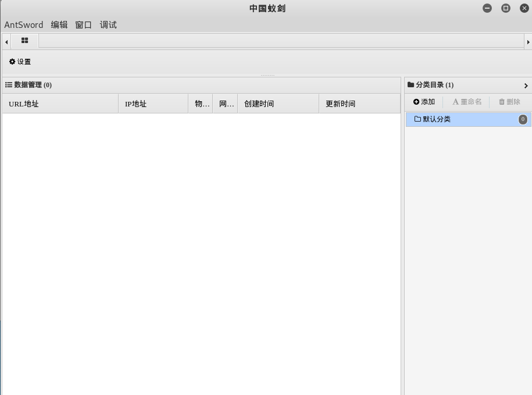532x395 pixels.
Task: Click the 数据管理 (0) panel title
Action: 33,85
